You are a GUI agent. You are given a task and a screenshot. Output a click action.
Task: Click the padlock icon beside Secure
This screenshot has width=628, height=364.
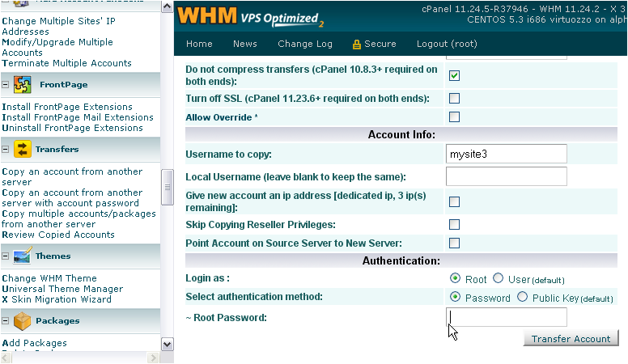pos(356,44)
